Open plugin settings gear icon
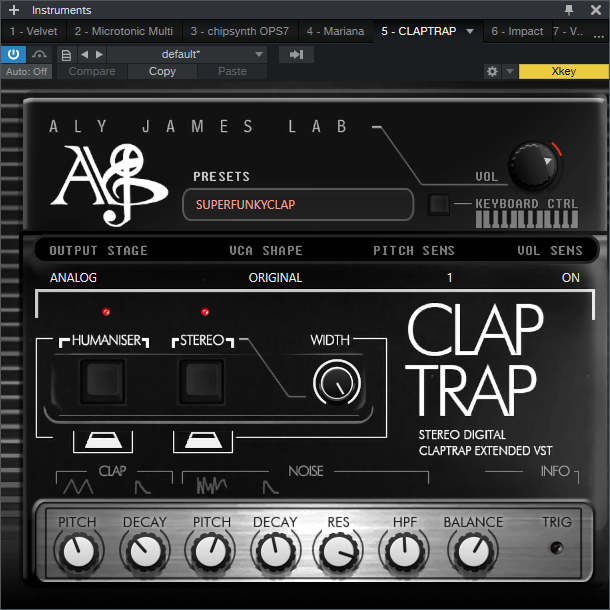This screenshot has height=610, width=610. pyautogui.click(x=492, y=72)
